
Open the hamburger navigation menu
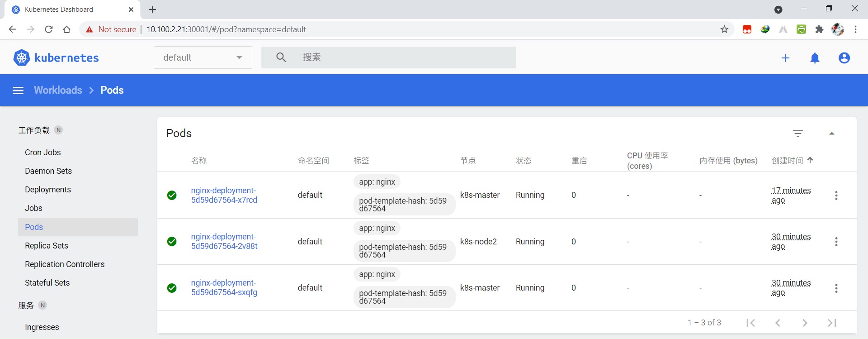pos(18,91)
